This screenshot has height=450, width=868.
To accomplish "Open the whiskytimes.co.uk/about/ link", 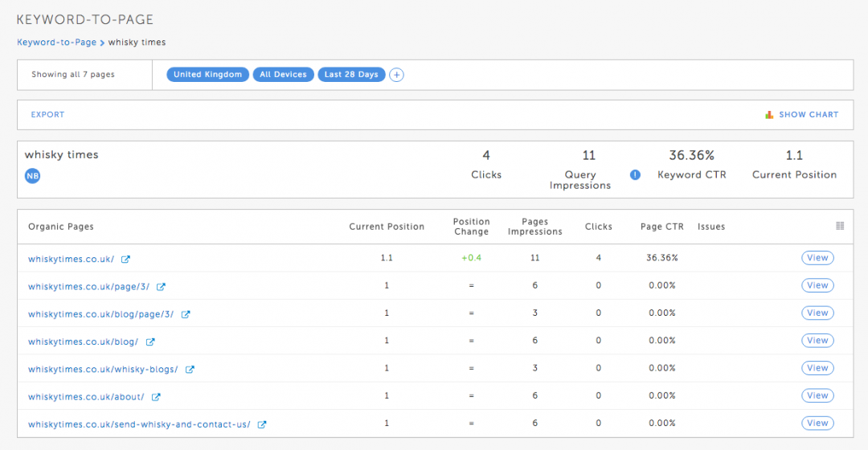I will pos(86,397).
